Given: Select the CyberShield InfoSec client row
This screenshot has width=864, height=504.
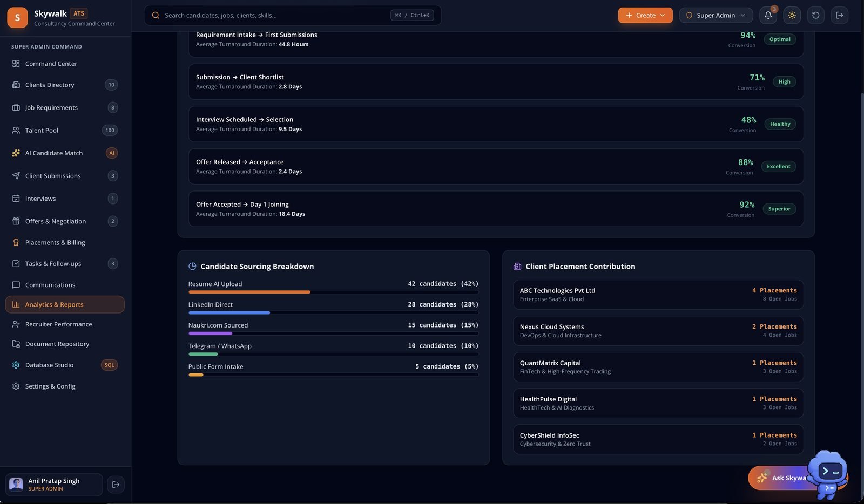Looking at the screenshot, I should tap(658, 439).
